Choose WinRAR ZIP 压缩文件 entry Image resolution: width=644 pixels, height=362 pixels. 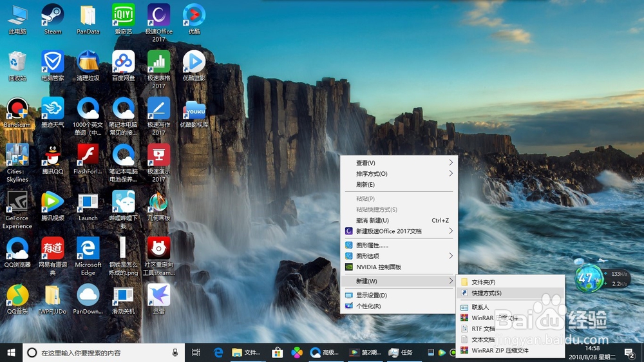click(511, 350)
